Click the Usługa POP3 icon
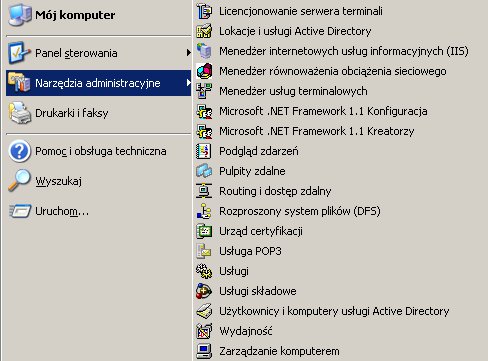 204,251
